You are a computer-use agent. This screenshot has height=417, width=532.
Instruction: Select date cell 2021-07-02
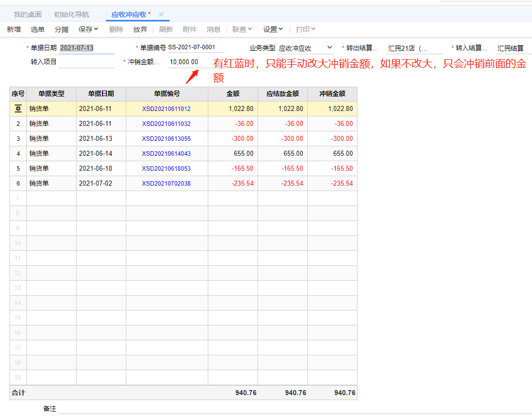101,184
